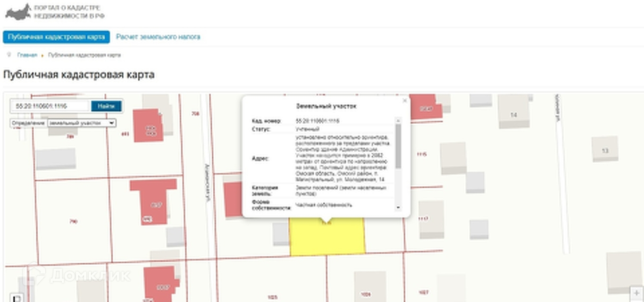The width and height of the screenshot is (644, 302).
Task: Click the popup vertical scrollbar thumb
Action: [x=398, y=146]
